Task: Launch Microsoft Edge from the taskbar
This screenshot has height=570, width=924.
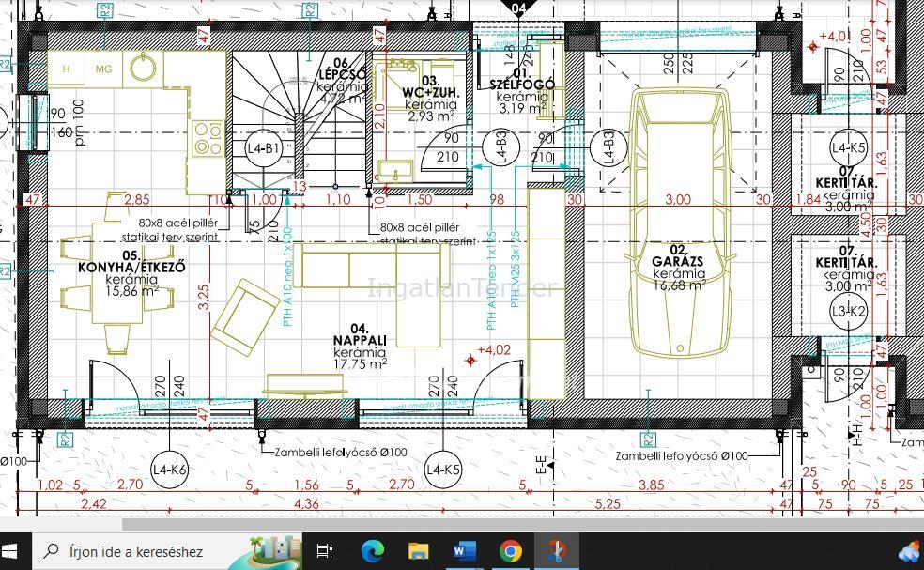Action: [x=373, y=551]
